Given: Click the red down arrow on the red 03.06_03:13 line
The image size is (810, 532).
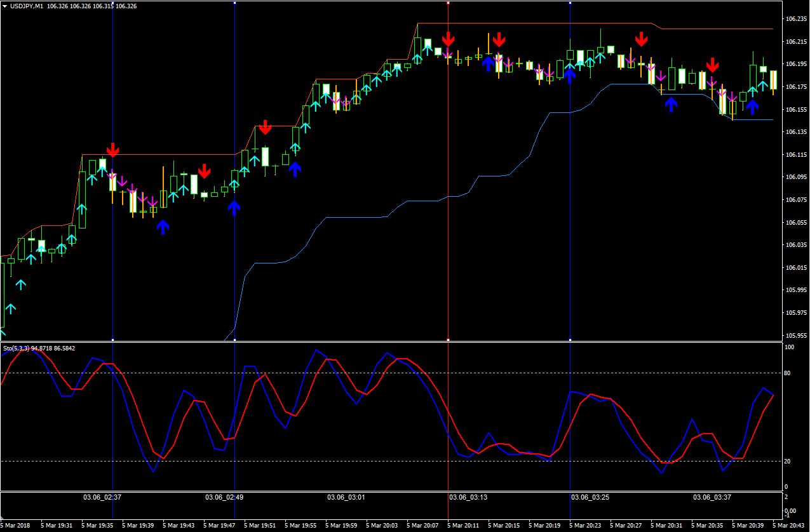Looking at the screenshot, I should coord(449,39).
